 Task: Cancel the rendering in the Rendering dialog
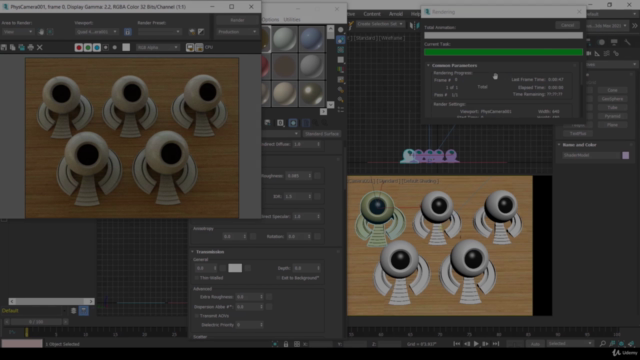(567, 25)
